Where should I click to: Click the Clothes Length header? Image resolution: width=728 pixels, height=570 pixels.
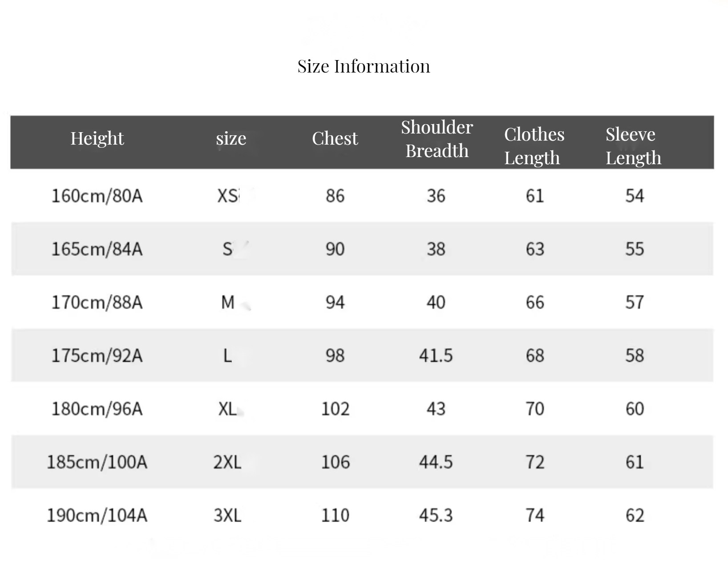pyautogui.click(x=534, y=146)
